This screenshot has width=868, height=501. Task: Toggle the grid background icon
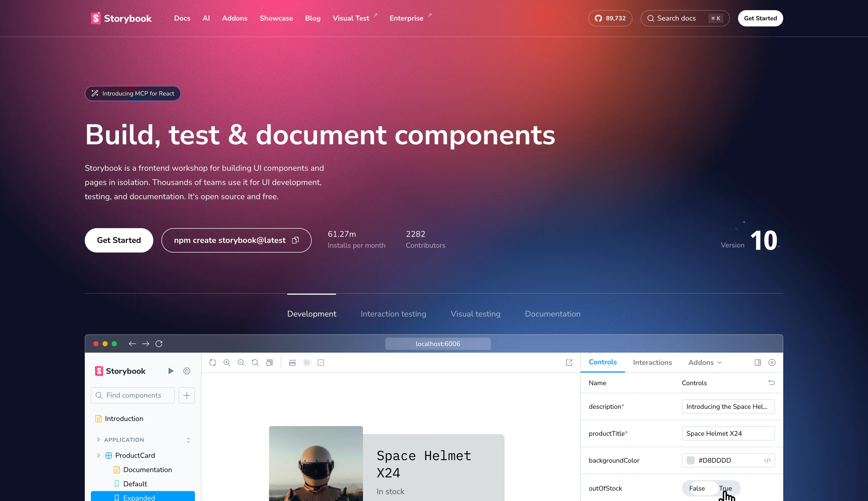coord(307,362)
